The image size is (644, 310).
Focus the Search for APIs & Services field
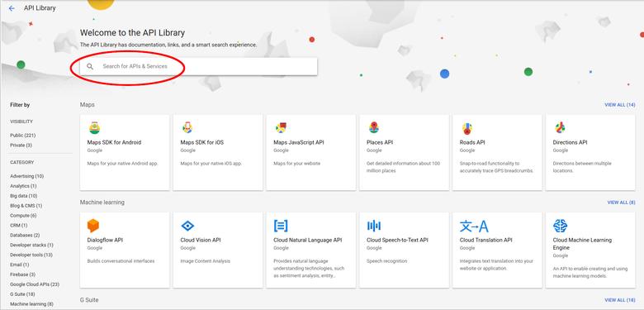pyautogui.click(x=198, y=66)
